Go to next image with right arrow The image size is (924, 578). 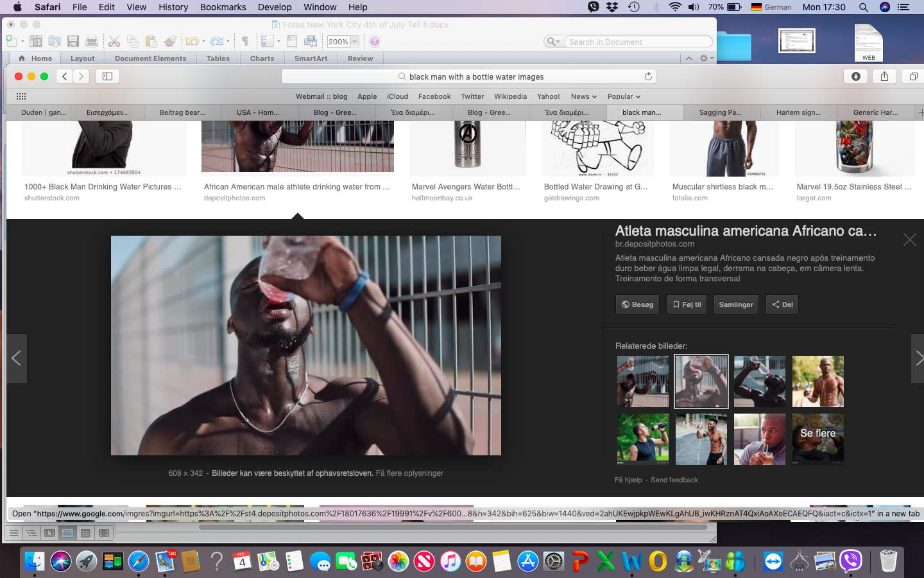918,358
